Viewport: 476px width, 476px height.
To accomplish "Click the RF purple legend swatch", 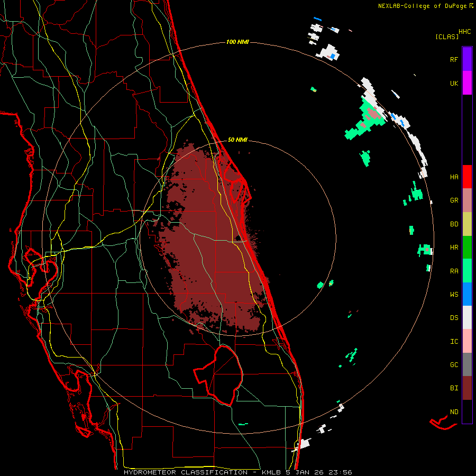I will point(467,59).
